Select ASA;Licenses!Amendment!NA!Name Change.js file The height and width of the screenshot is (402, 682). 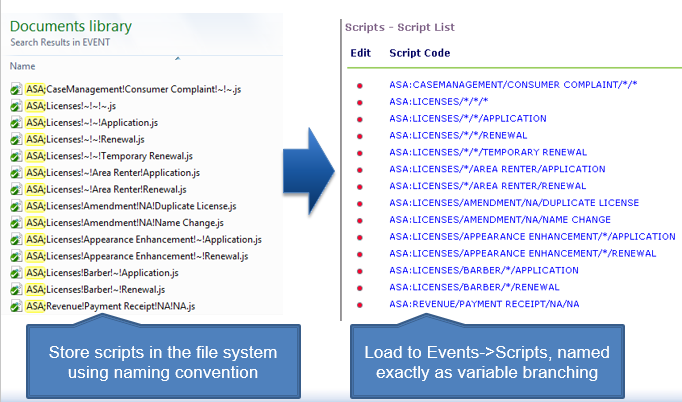(124, 222)
